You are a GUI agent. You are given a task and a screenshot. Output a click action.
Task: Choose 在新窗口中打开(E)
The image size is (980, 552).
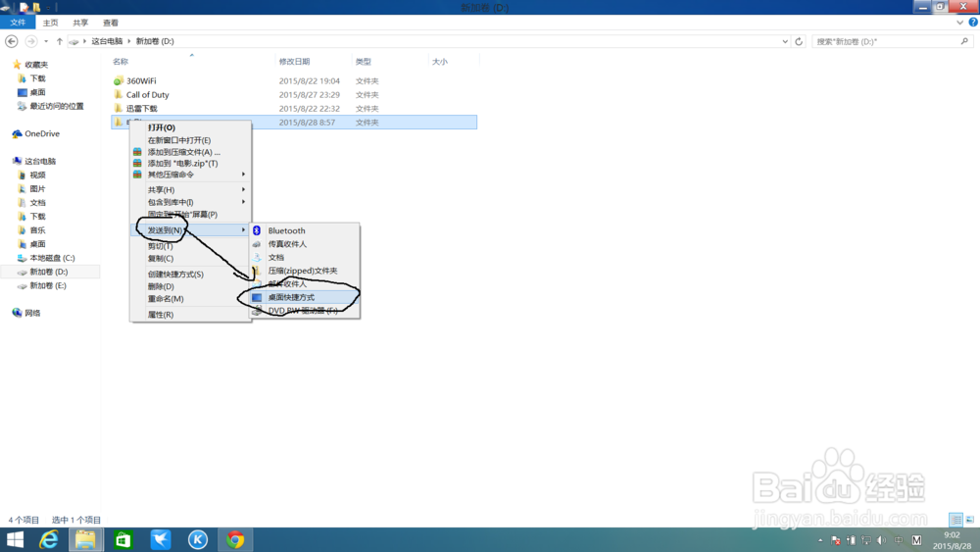point(191,140)
